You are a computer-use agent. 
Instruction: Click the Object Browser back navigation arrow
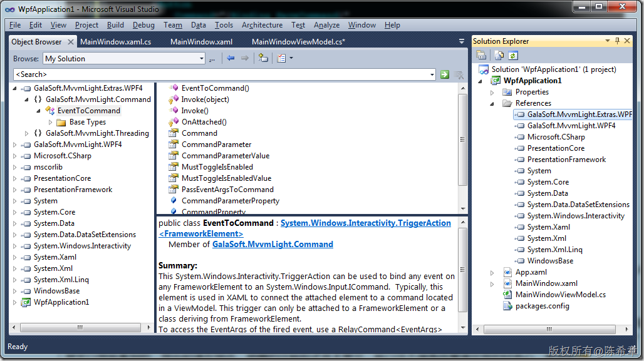(231, 58)
